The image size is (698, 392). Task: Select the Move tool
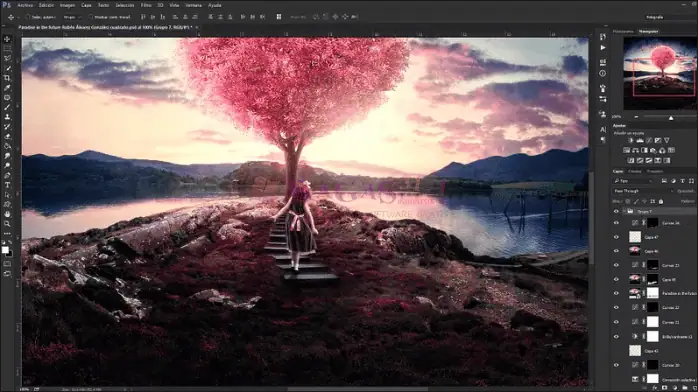click(7, 39)
